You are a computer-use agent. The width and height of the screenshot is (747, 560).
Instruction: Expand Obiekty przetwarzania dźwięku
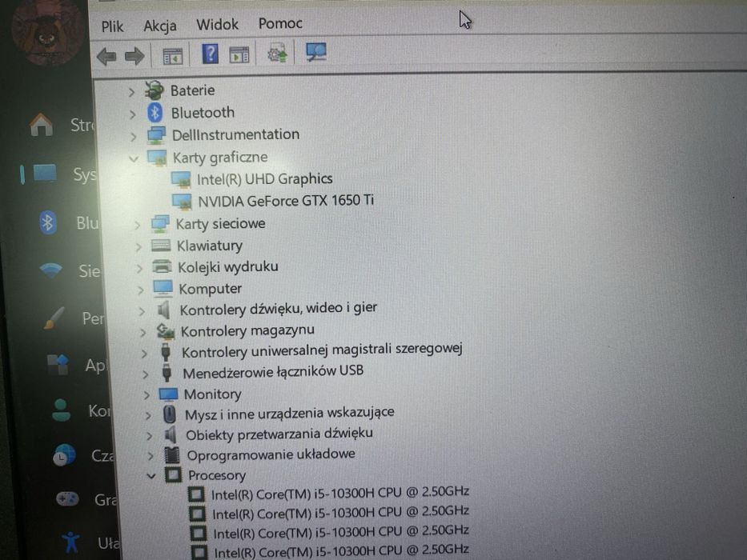coord(149,436)
